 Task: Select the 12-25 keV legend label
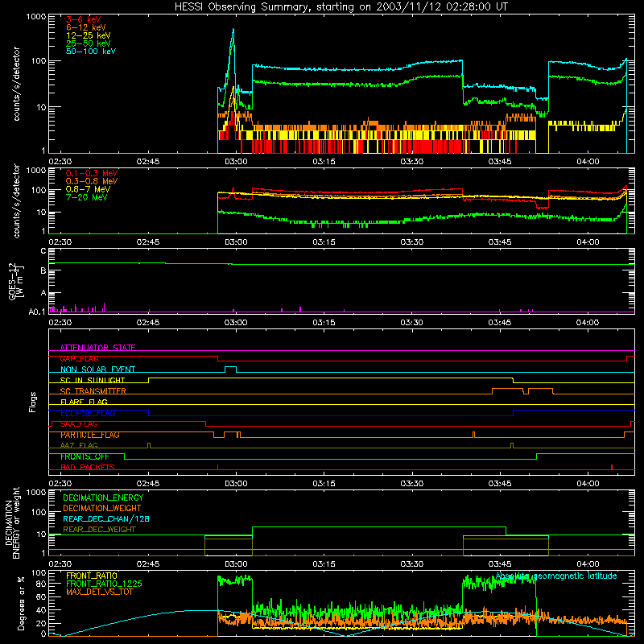pyautogui.click(x=89, y=35)
